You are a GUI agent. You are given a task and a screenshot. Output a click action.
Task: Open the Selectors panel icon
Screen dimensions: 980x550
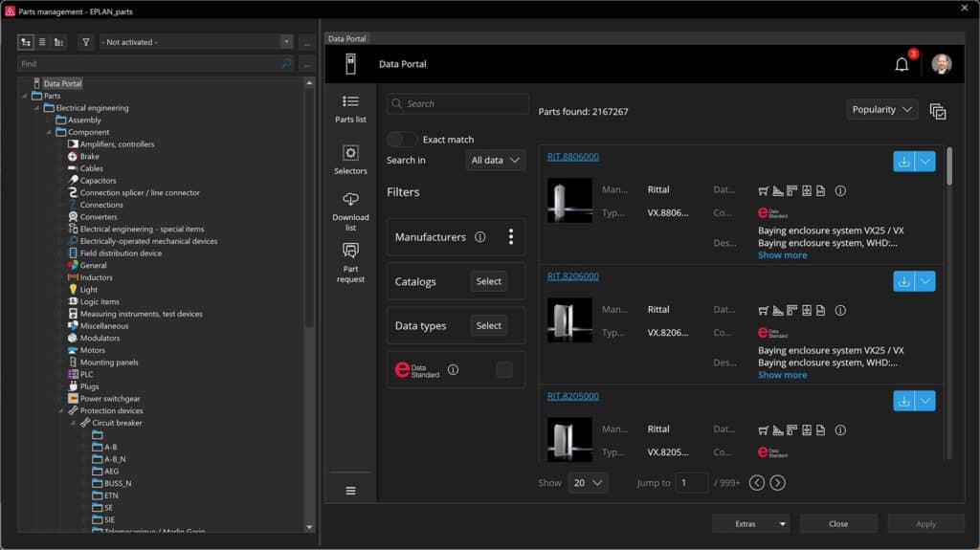pos(350,153)
